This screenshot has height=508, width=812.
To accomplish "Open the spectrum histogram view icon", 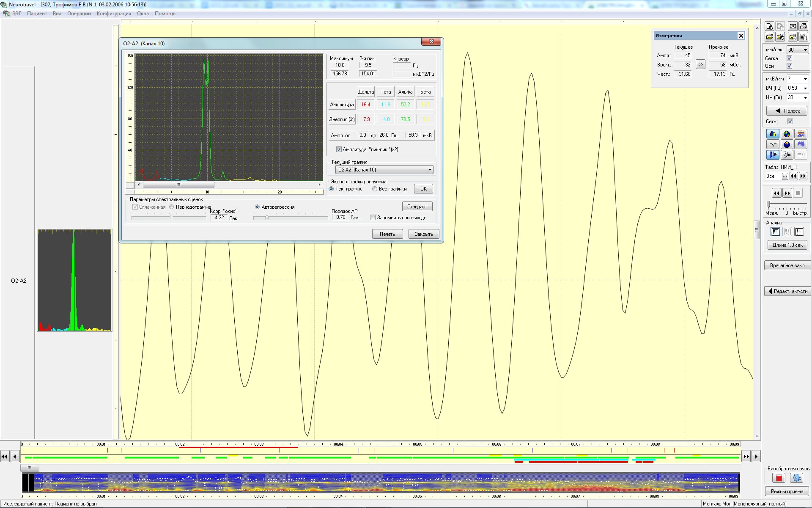I will [x=773, y=134].
